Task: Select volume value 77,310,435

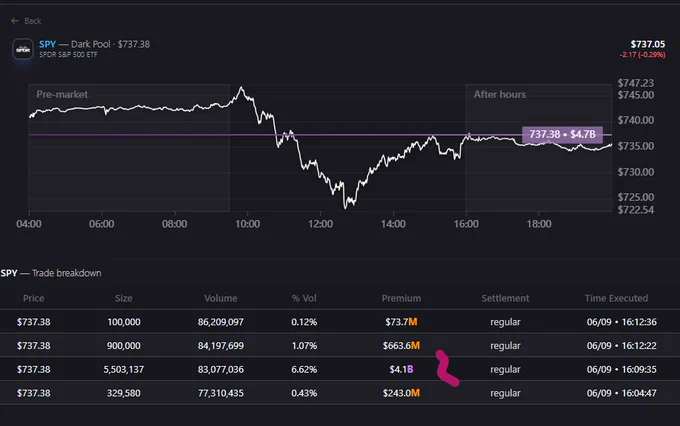Action: coord(221,393)
